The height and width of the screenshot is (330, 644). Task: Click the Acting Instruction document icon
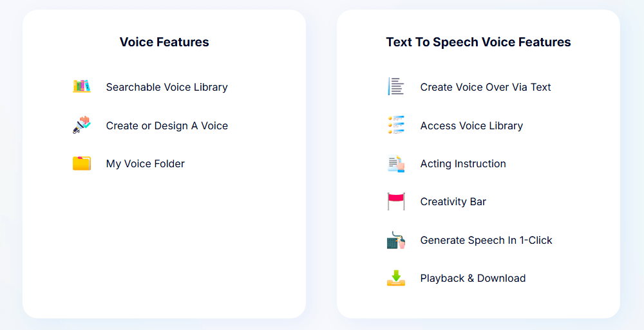(x=396, y=163)
